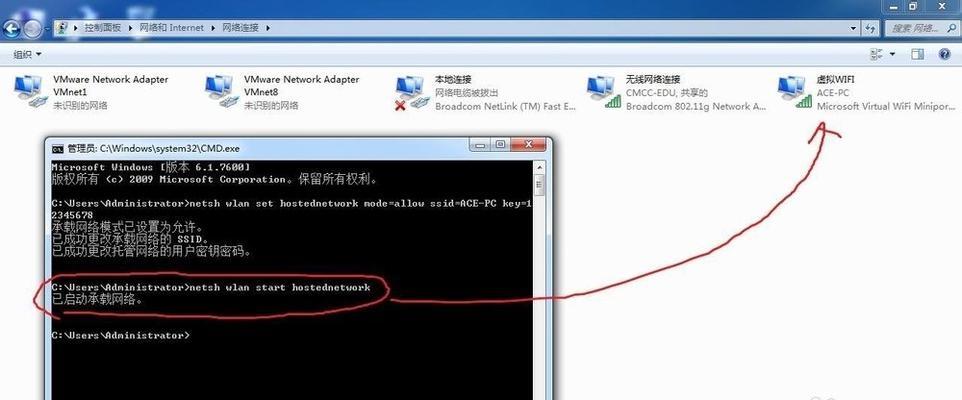The width and height of the screenshot is (962, 400).
Task: Toggle the preview pane icon
Action: pyautogui.click(x=917, y=55)
